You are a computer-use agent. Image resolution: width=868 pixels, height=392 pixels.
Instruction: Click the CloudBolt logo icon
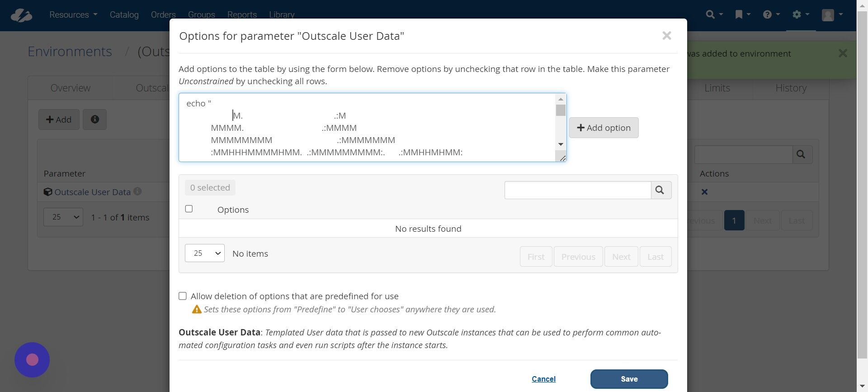click(x=21, y=15)
